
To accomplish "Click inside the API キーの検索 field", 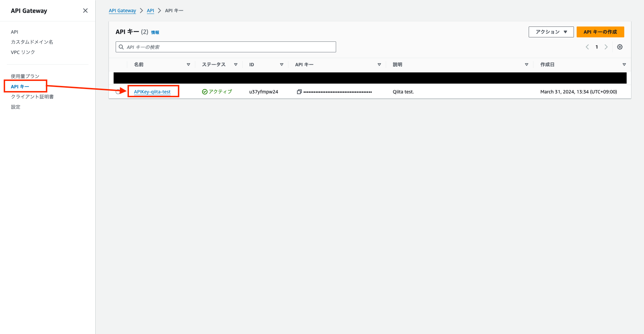I will (226, 47).
